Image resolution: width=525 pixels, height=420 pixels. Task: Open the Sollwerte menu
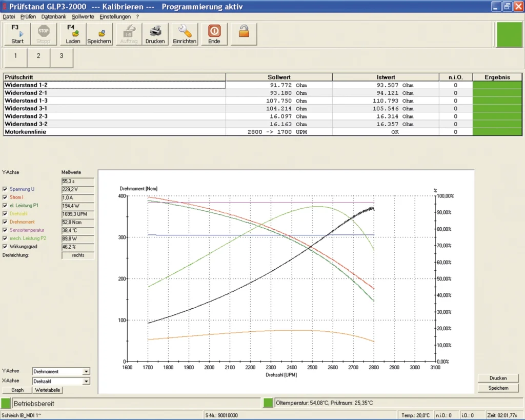(83, 16)
